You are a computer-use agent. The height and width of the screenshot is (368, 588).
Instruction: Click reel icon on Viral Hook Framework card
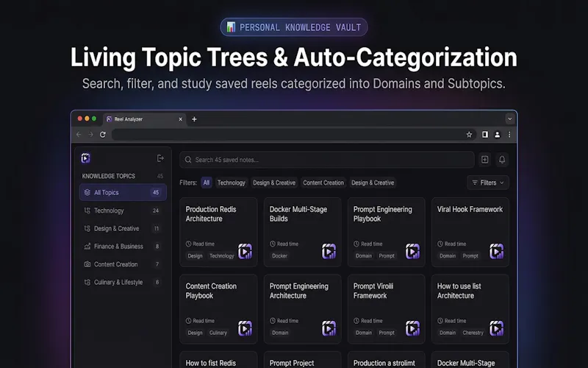[497, 251]
